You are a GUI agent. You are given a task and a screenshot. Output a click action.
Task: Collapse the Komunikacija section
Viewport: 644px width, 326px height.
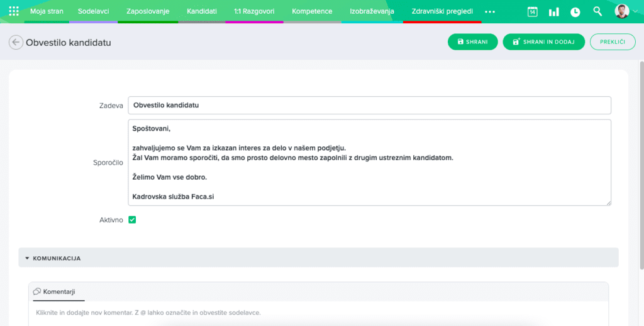(x=28, y=258)
